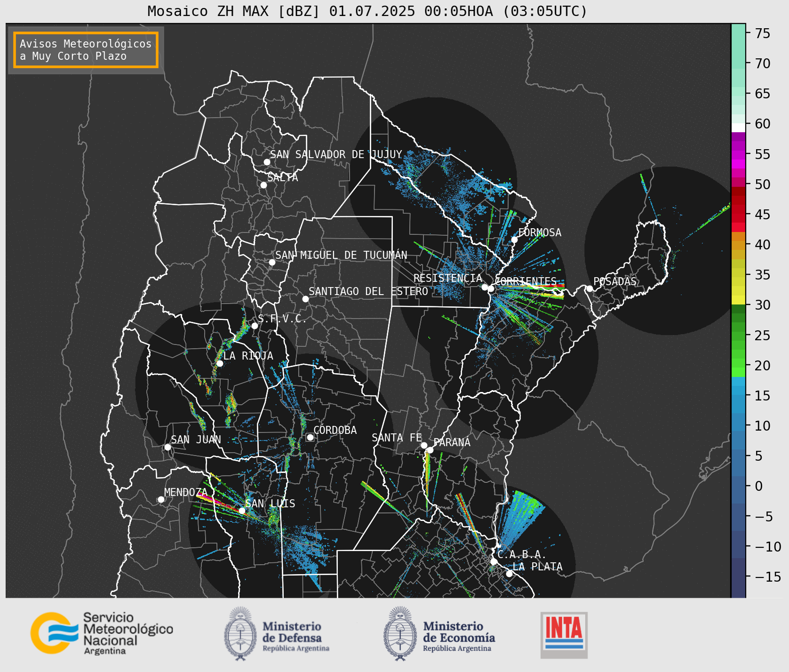Click the 40 dBZ orange colorbar segment
Screen dimensions: 789x672
point(738,245)
